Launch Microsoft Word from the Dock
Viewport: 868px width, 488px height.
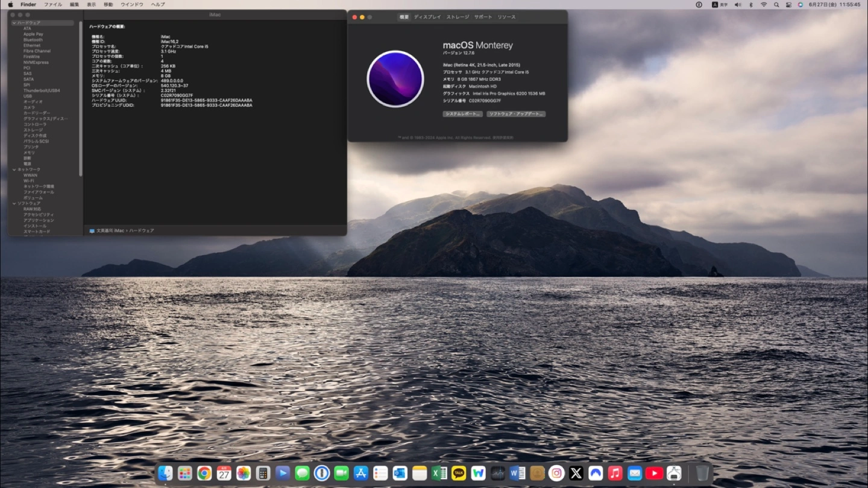click(x=517, y=474)
